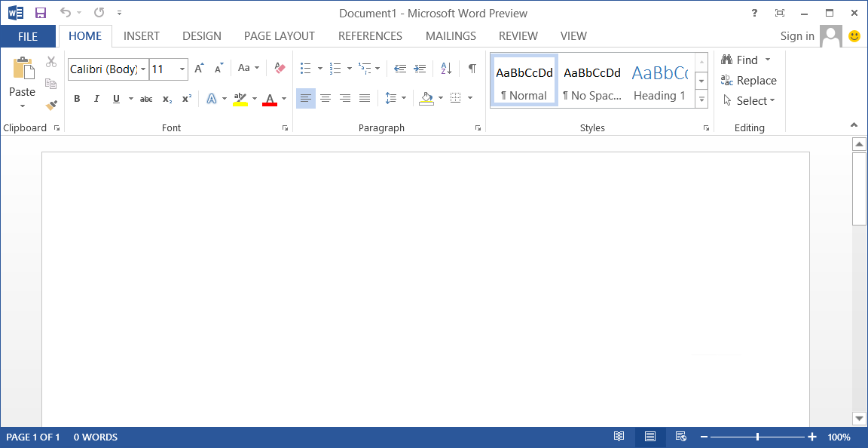Apply red font color
Viewport: 868px width, 448px height.
click(270, 99)
